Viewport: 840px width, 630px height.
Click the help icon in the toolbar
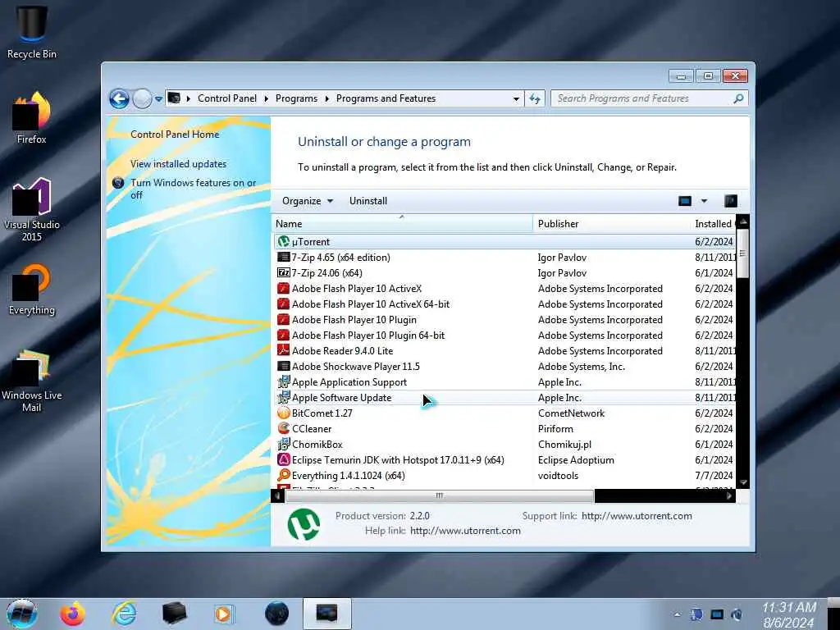coord(731,201)
